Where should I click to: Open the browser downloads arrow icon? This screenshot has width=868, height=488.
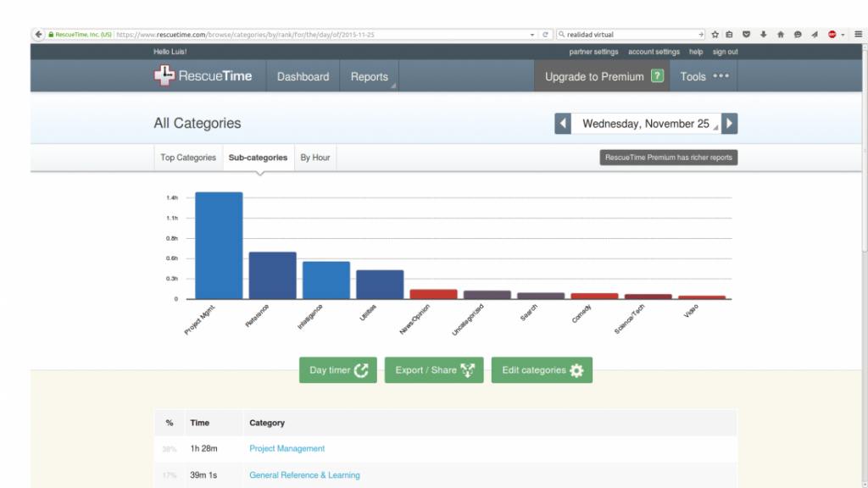[764, 34]
